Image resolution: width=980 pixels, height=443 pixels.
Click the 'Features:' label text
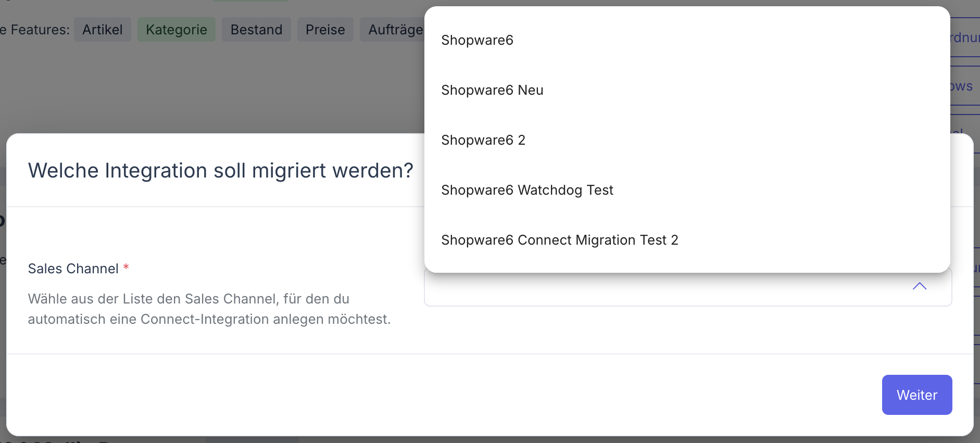click(40, 30)
